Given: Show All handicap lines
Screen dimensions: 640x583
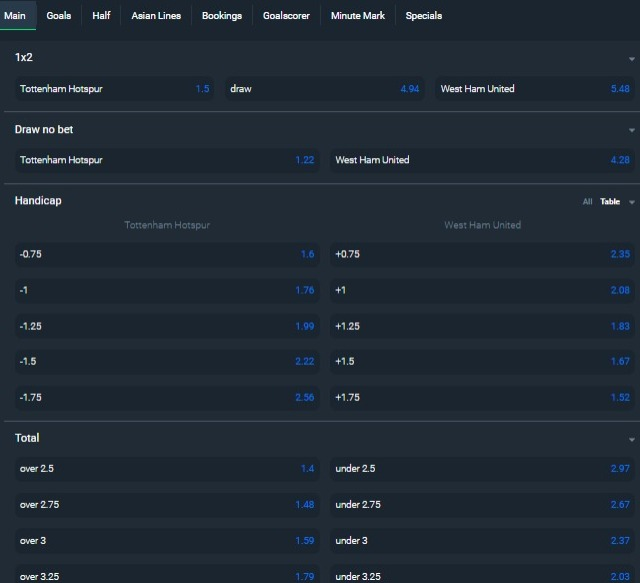Looking at the screenshot, I should [x=587, y=201].
